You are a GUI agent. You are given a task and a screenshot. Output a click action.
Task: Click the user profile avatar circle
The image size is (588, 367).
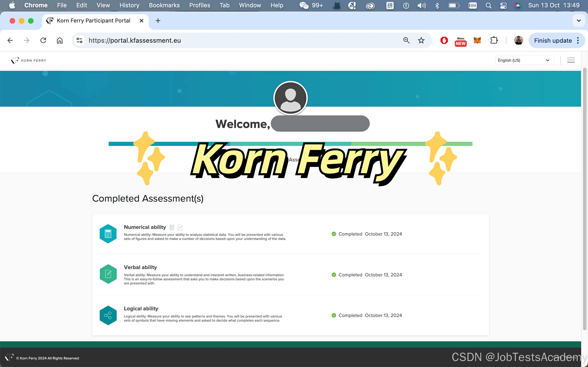(x=290, y=98)
